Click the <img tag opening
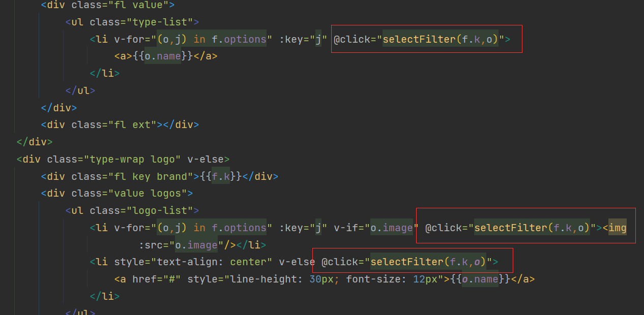Image resolution: width=644 pixels, height=315 pixels. tap(614, 228)
